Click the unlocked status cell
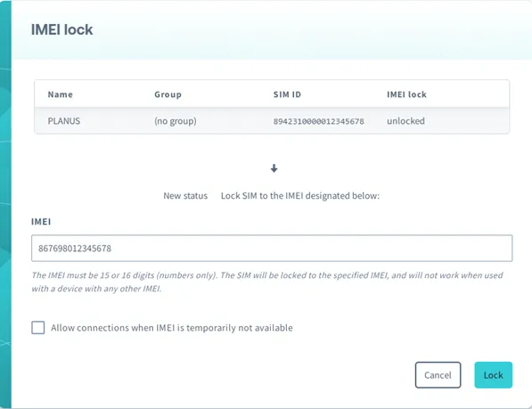 pyautogui.click(x=405, y=121)
